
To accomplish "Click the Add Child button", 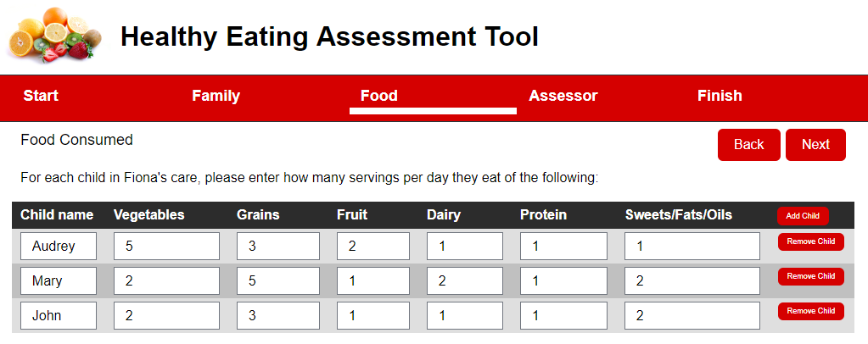I will click(x=802, y=215).
